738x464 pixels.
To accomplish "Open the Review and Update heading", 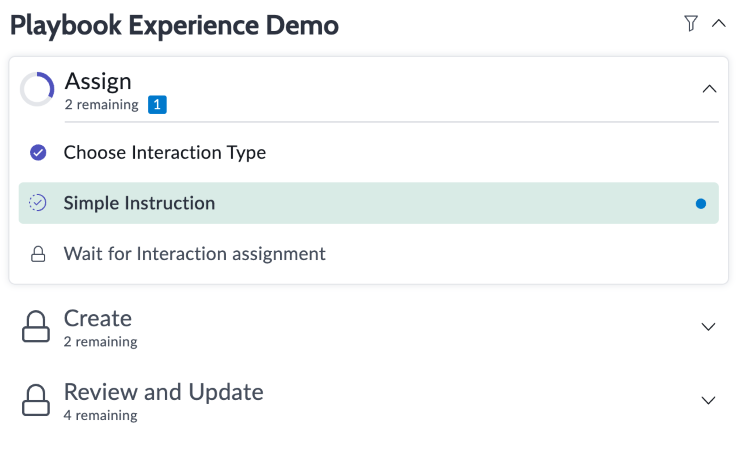I will point(163,392).
